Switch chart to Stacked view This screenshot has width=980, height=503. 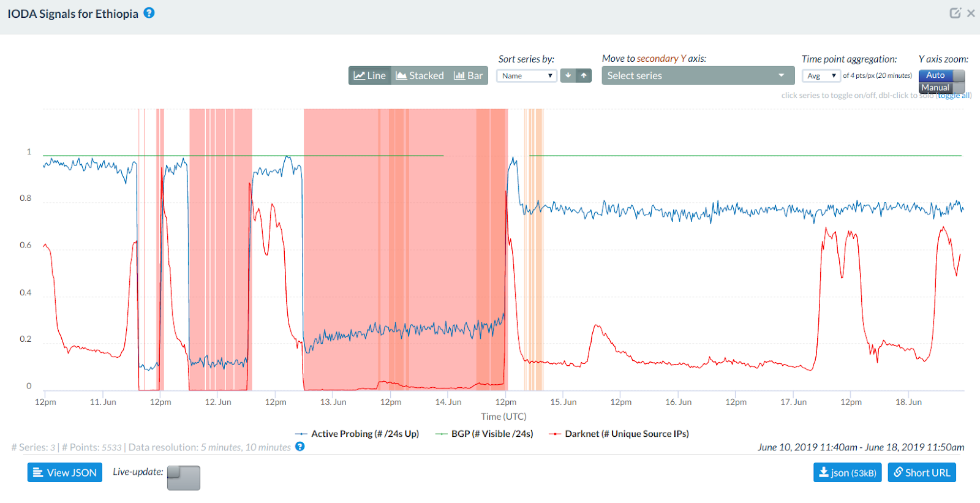click(420, 75)
